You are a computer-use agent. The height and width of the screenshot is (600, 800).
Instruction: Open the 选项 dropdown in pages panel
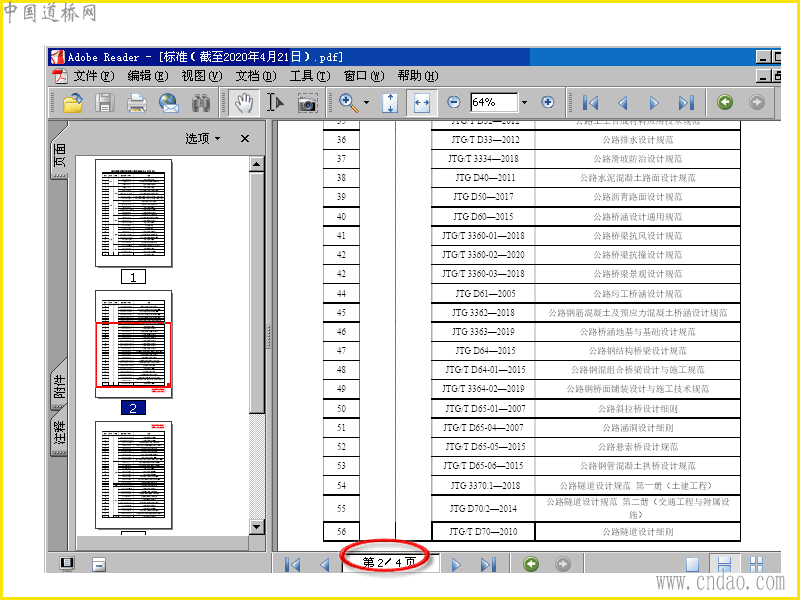[x=203, y=138]
